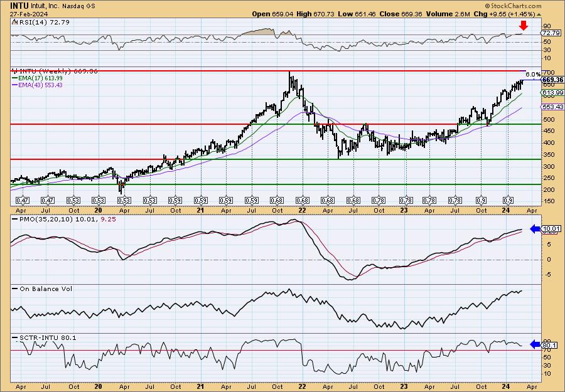Click the 500 level on the price axis

coord(548,119)
